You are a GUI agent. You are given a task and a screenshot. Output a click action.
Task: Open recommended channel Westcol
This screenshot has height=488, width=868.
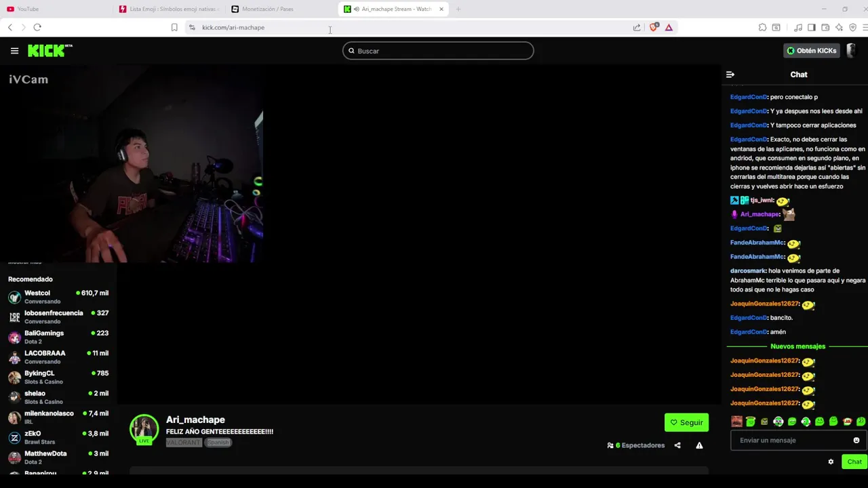pyautogui.click(x=58, y=297)
